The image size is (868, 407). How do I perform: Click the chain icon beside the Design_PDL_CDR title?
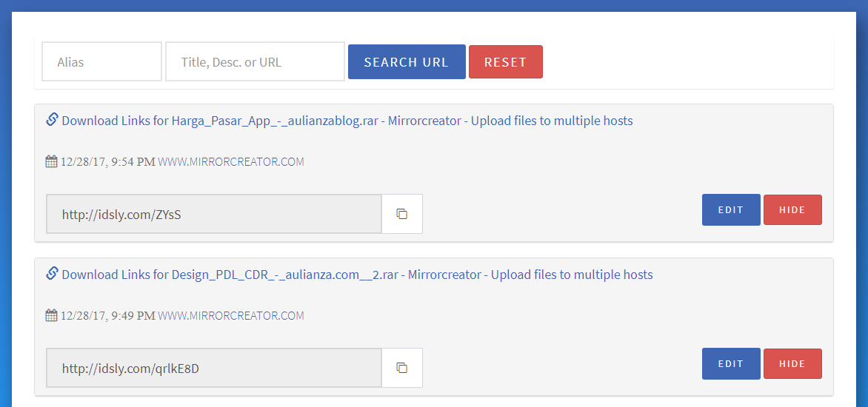coord(52,273)
